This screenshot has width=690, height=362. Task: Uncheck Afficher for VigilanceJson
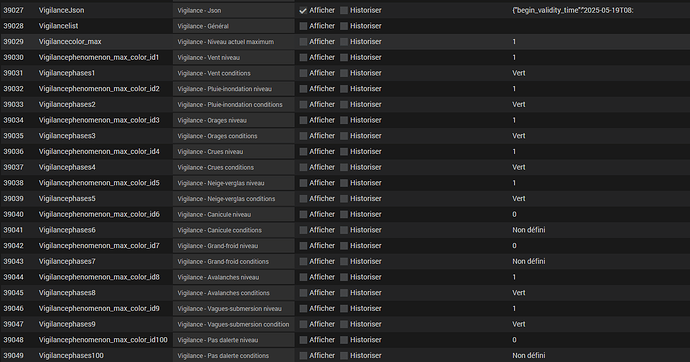pyautogui.click(x=303, y=11)
